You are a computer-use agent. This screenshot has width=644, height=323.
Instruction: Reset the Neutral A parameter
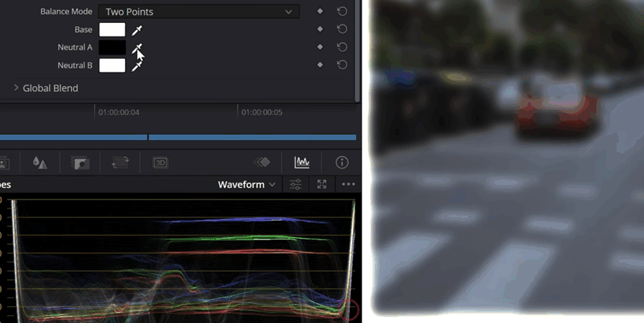[341, 47]
